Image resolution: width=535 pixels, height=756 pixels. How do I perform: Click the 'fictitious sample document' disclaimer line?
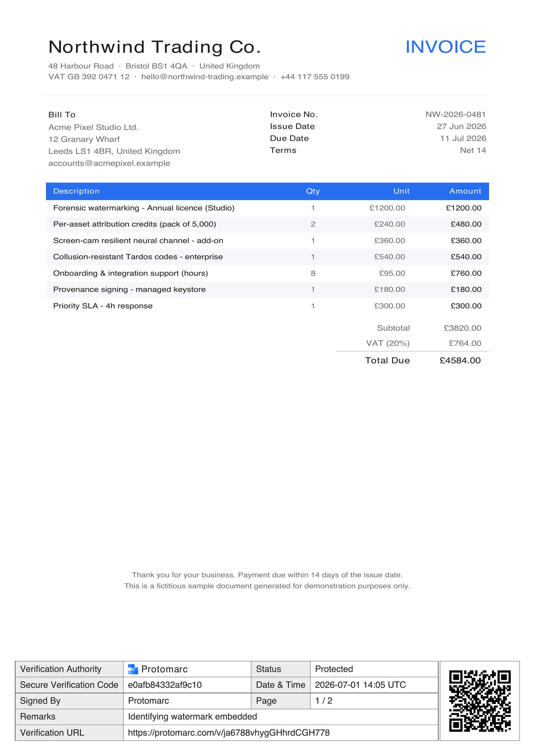267,586
